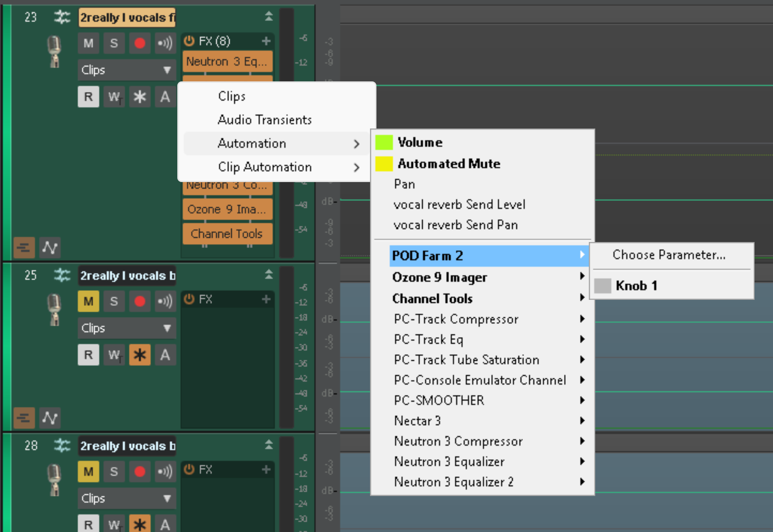Viewport: 773px width, 532px height.
Task: Open the Clips edit filter dropdown on track 23
Action: click(127, 70)
